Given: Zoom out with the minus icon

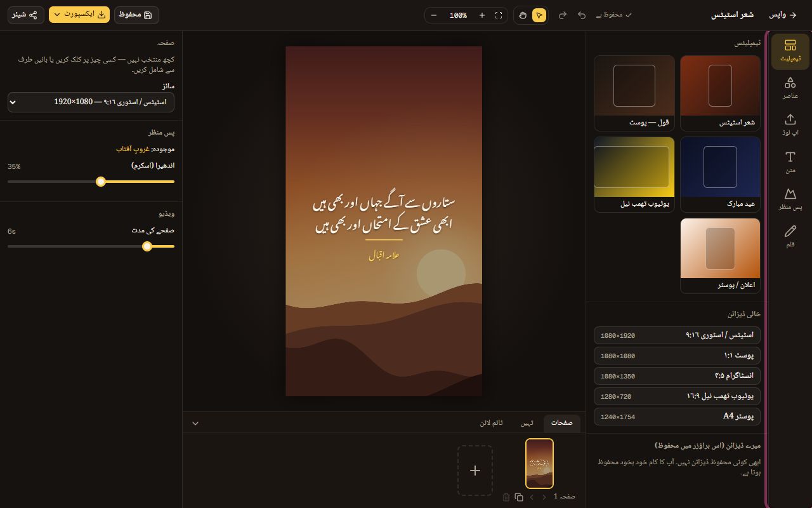Looking at the screenshot, I should 434,15.
